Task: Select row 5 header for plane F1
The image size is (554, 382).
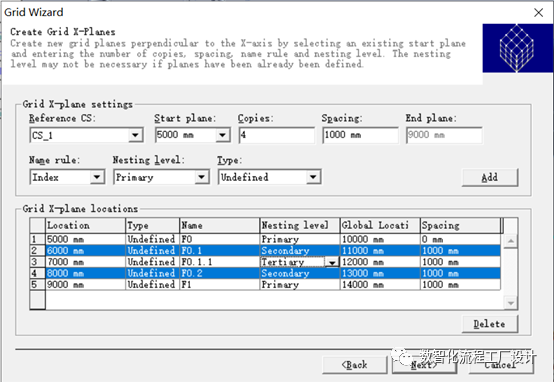Action: [37, 284]
